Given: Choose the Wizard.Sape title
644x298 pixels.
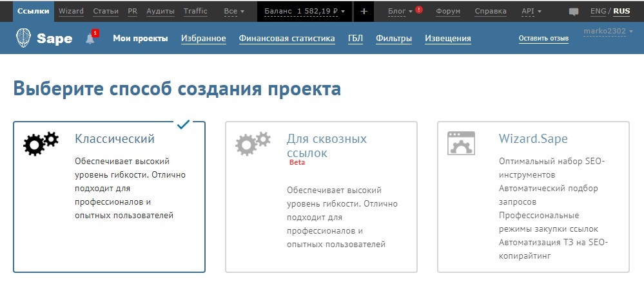Looking at the screenshot, I should pos(533,138).
